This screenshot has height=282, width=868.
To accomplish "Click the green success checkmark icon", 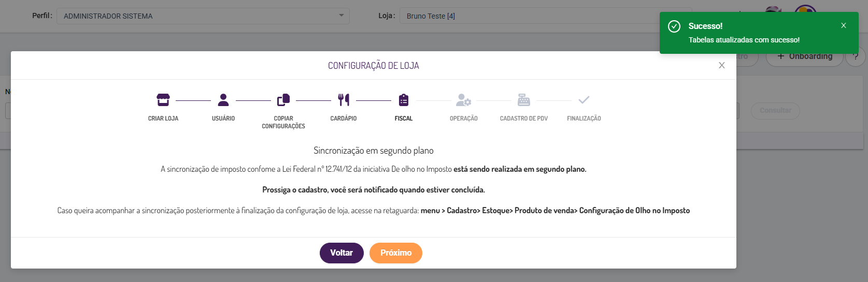I will point(674,26).
